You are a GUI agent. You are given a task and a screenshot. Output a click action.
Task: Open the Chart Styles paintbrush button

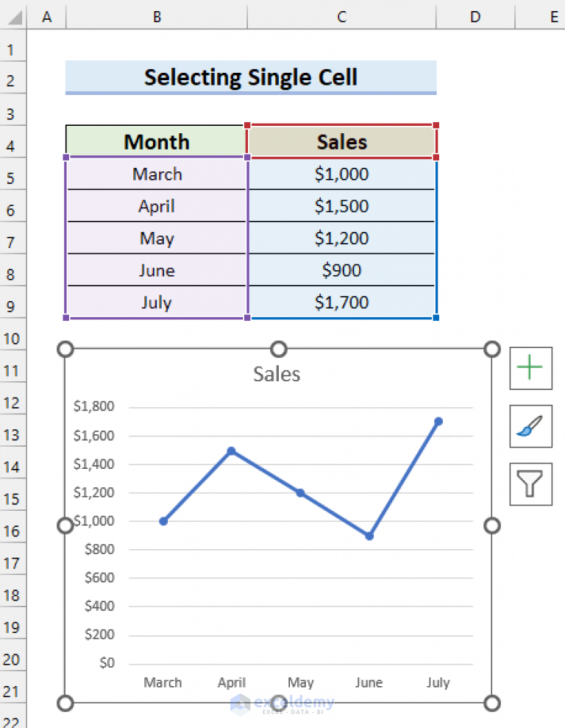[530, 425]
